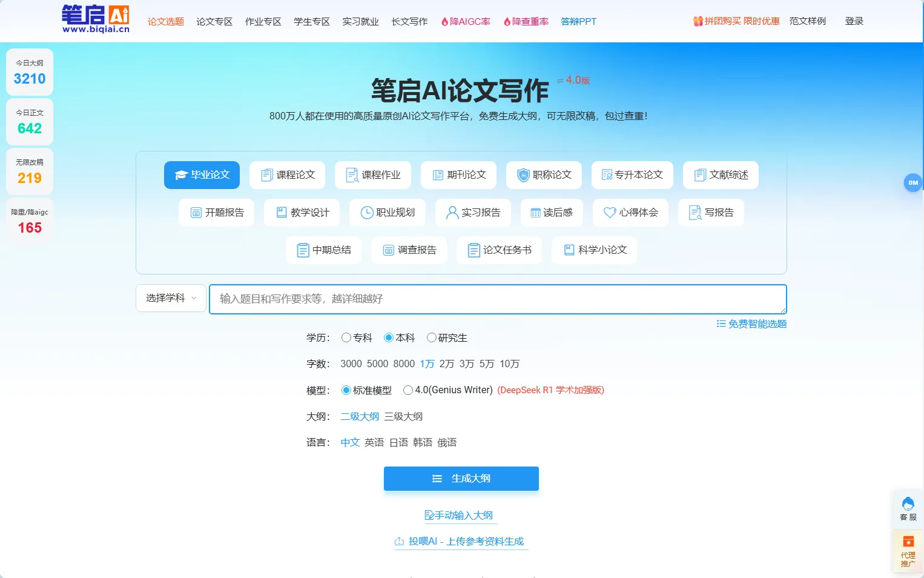
Task: Click the 登录 login link
Action: [854, 21]
